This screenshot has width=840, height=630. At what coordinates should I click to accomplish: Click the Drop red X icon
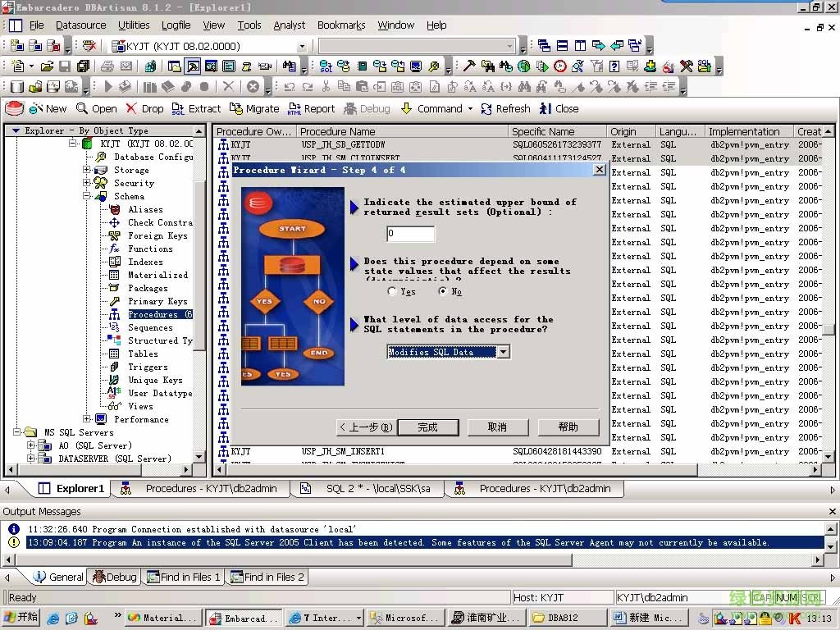pyautogui.click(x=132, y=108)
